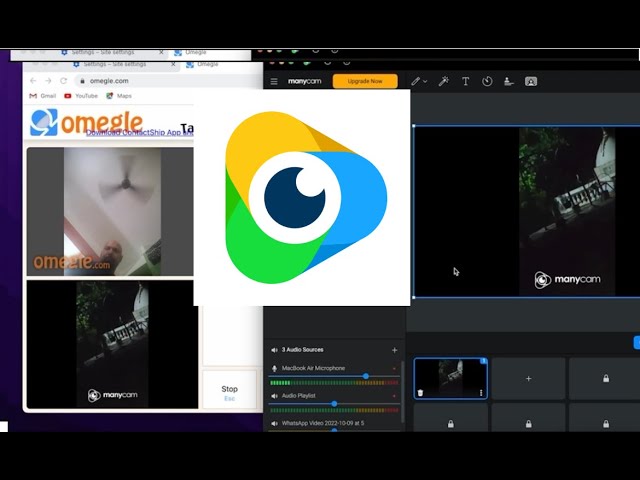
Task: Open the magic wand effects tool
Action: [443, 81]
